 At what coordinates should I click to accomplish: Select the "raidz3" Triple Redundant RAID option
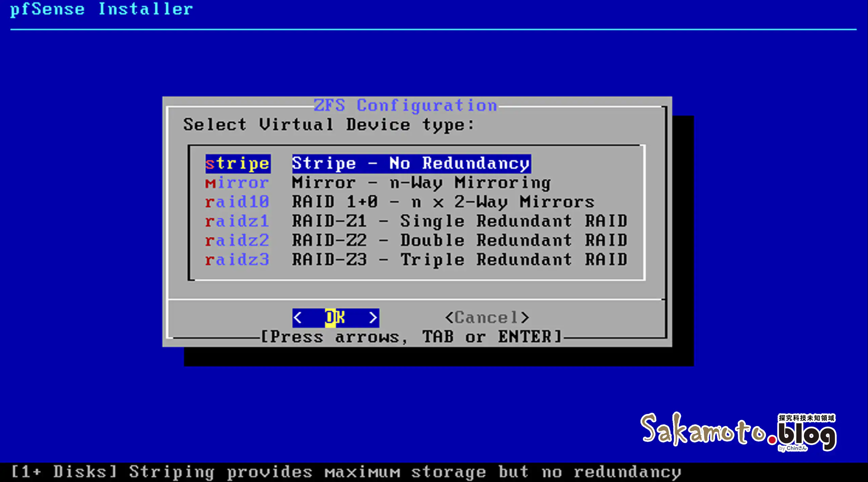click(237, 260)
